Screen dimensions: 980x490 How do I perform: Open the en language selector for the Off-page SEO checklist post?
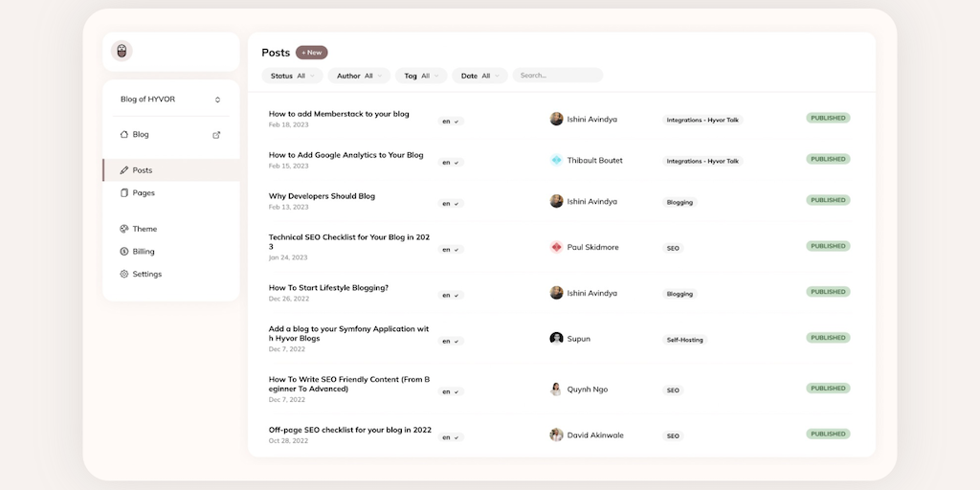[x=451, y=437]
